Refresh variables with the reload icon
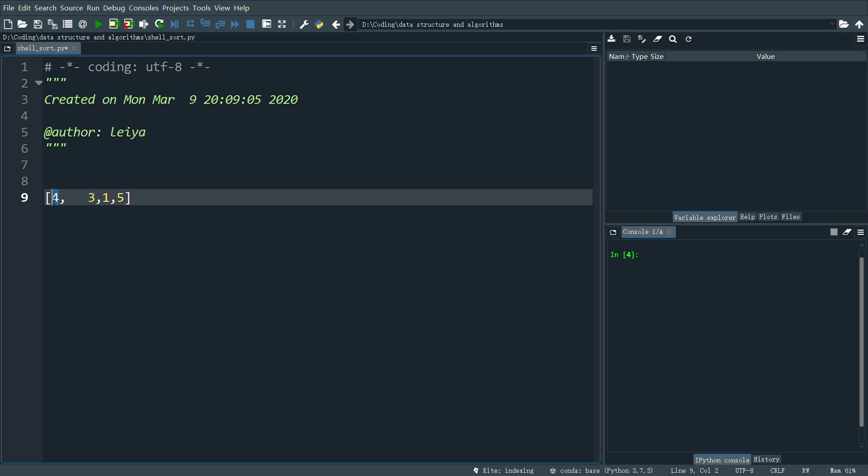This screenshot has height=476, width=868. click(688, 39)
